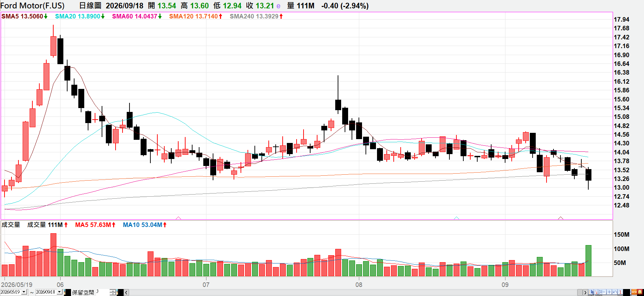Click the zoom-out frame icon
The width and height of the screenshot is (644, 296).
click(x=602, y=292)
